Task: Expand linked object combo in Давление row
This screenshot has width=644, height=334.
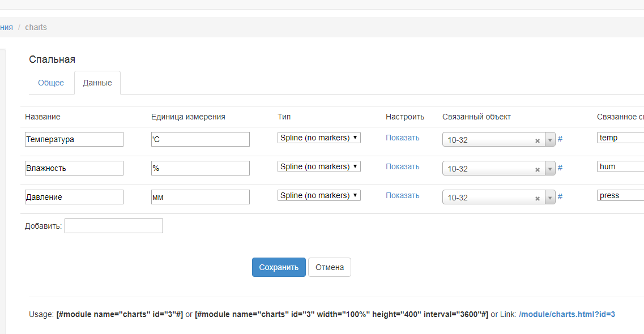Action: pyautogui.click(x=549, y=198)
